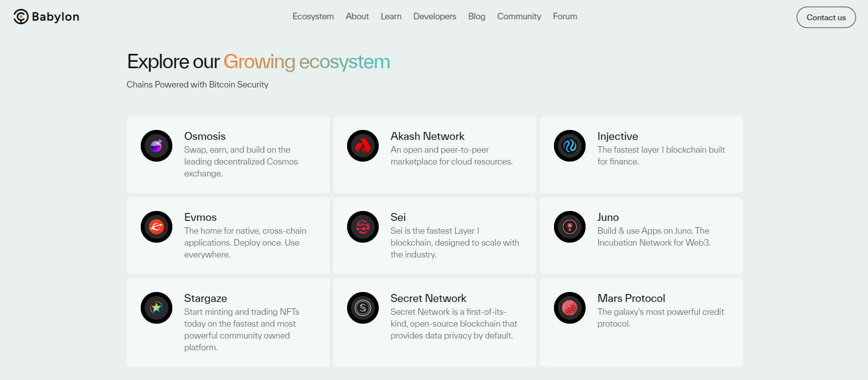Click "The galaxy's most powerful credit" description
Image resolution: width=868 pixels, height=380 pixels.
pyautogui.click(x=661, y=318)
